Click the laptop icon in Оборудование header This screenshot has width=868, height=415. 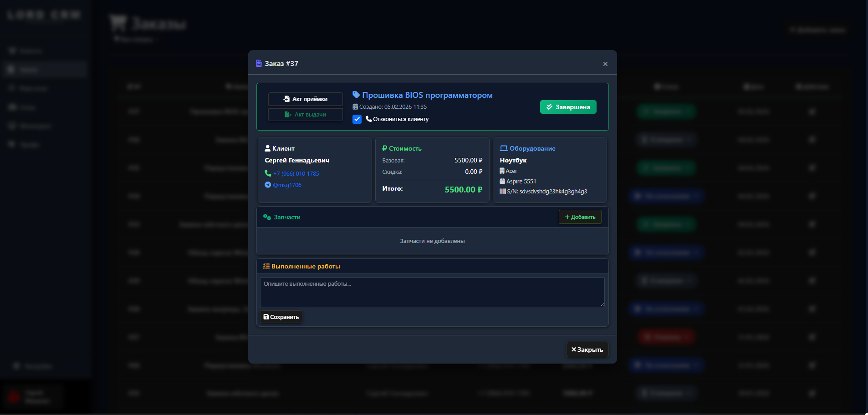point(504,148)
